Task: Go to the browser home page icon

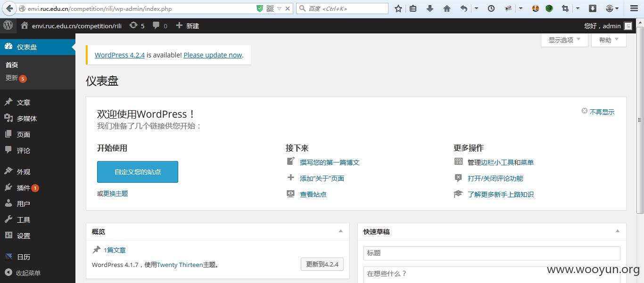Action: coord(447,8)
